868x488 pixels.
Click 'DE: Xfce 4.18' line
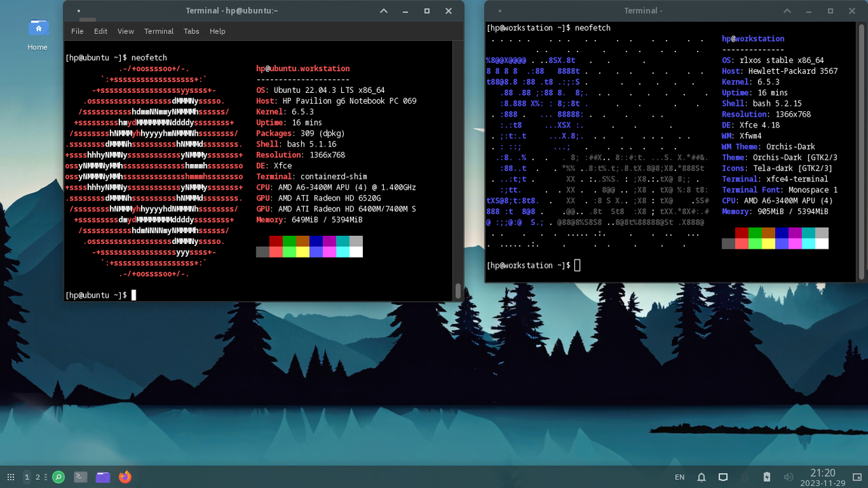[751, 125]
